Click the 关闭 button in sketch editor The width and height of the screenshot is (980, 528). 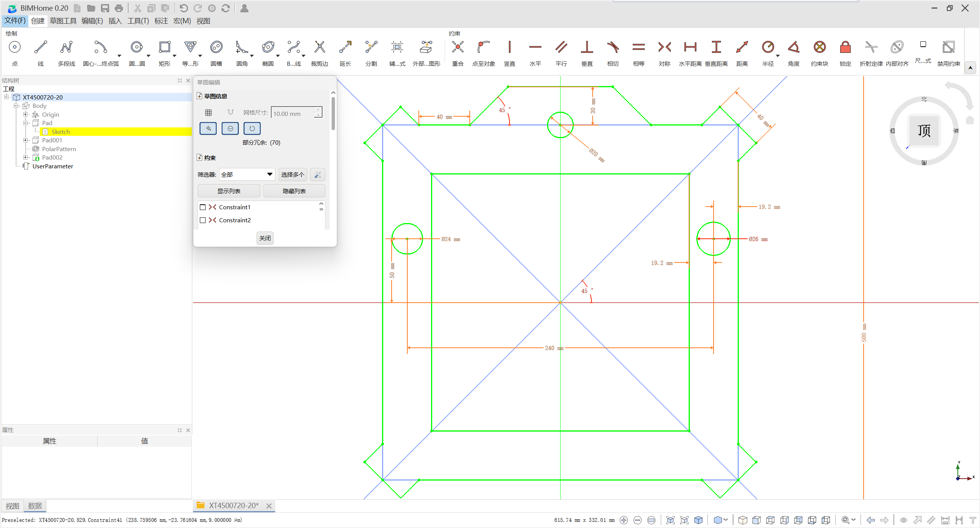(265, 238)
